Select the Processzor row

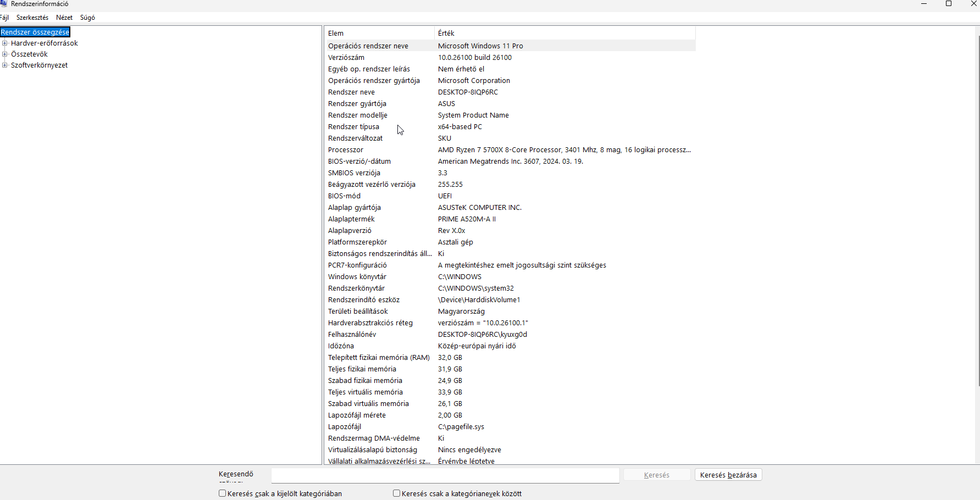point(510,150)
